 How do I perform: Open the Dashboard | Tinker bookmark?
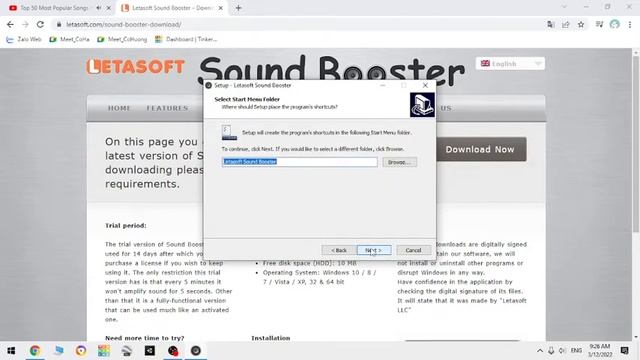point(186,39)
